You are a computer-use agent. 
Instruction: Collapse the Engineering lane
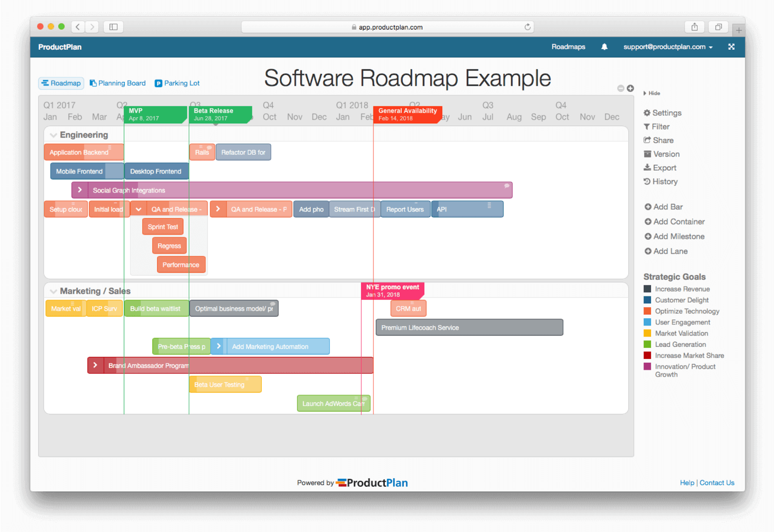pyautogui.click(x=53, y=135)
